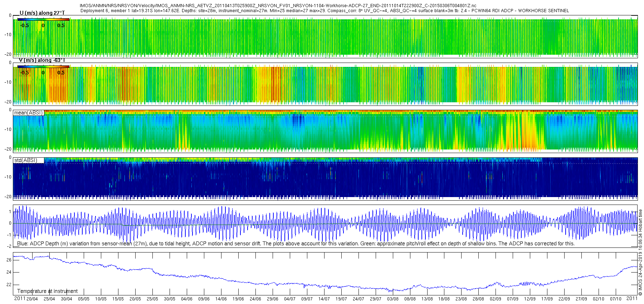Click the mean(ABSI) panel label
The width and height of the screenshot is (644, 304).
coord(28,113)
